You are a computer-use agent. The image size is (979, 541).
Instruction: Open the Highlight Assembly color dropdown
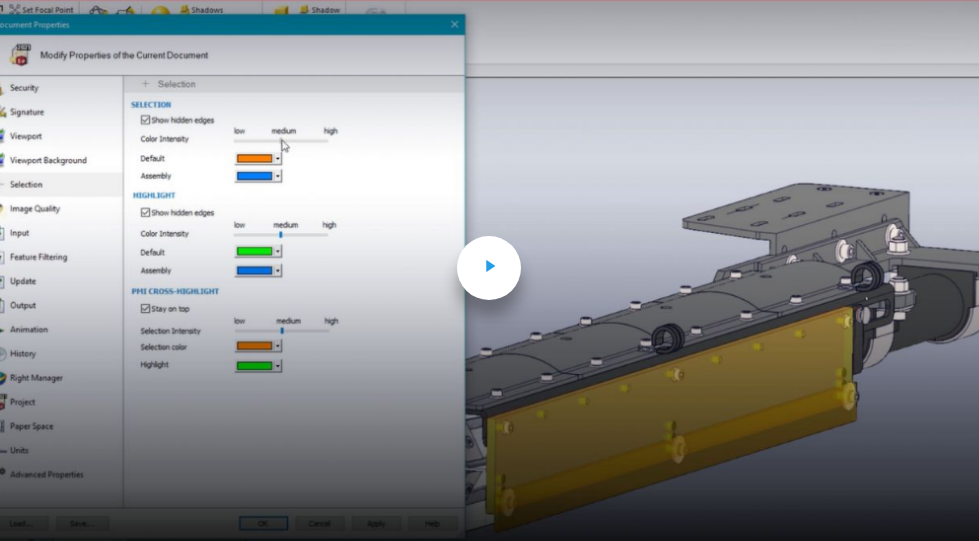tap(278, 270)
